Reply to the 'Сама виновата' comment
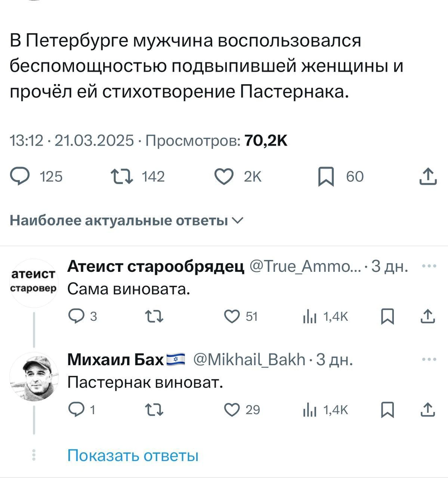Screen dimensions: 448x478 76,317
